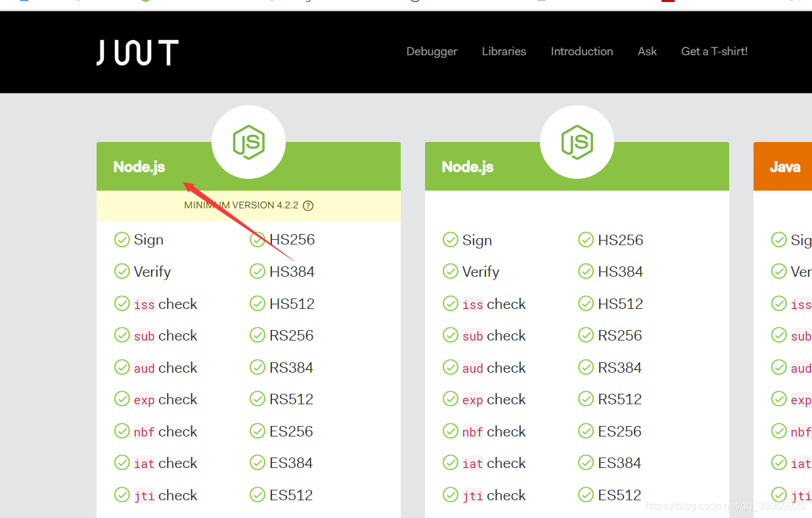Click the help icon beside Minimum Version 4.2.2
The image size is (812, 518).
[x=308, y=205]
